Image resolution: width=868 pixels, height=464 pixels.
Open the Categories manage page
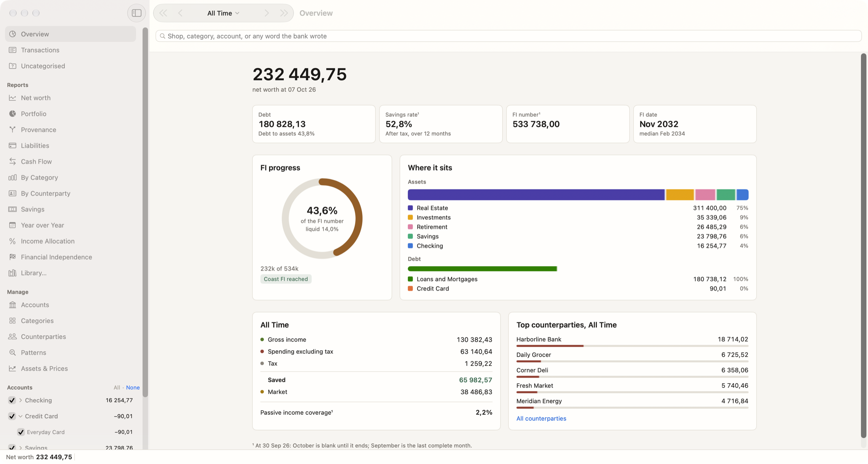(71, 321)
